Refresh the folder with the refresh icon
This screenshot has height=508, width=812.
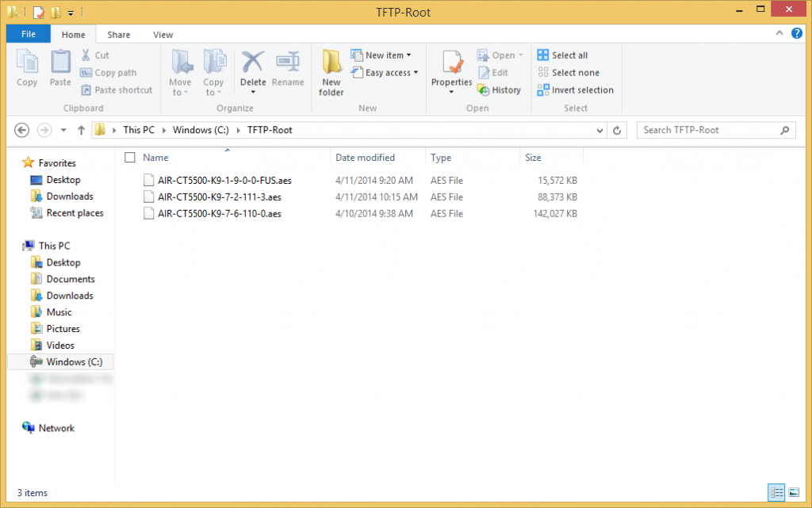tap(618, 129)
